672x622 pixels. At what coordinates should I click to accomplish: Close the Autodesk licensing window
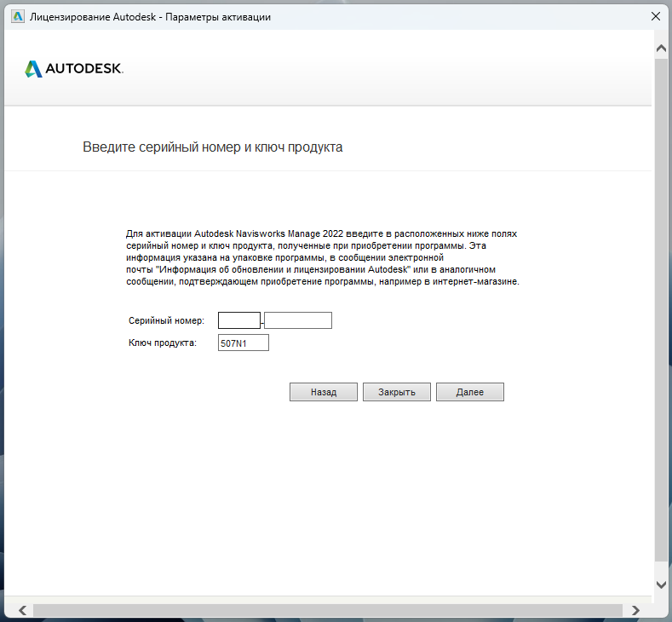click(x=655, y=16)
